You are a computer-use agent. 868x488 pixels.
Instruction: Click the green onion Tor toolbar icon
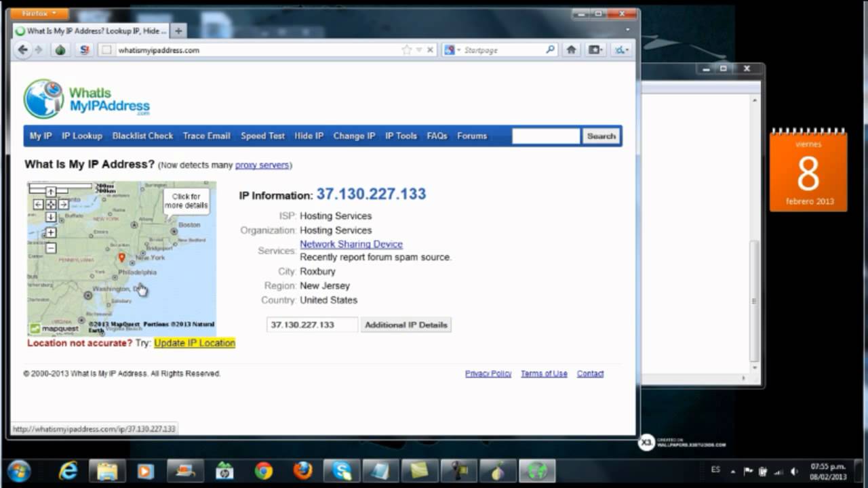click(x=60, y=49)
